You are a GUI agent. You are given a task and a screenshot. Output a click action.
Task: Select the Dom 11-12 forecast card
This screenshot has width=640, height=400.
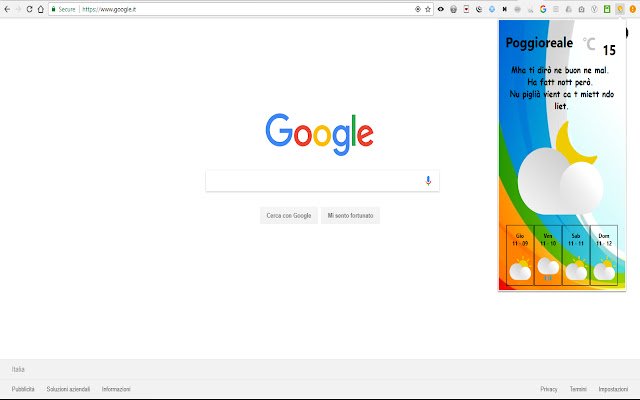point(604,255)
